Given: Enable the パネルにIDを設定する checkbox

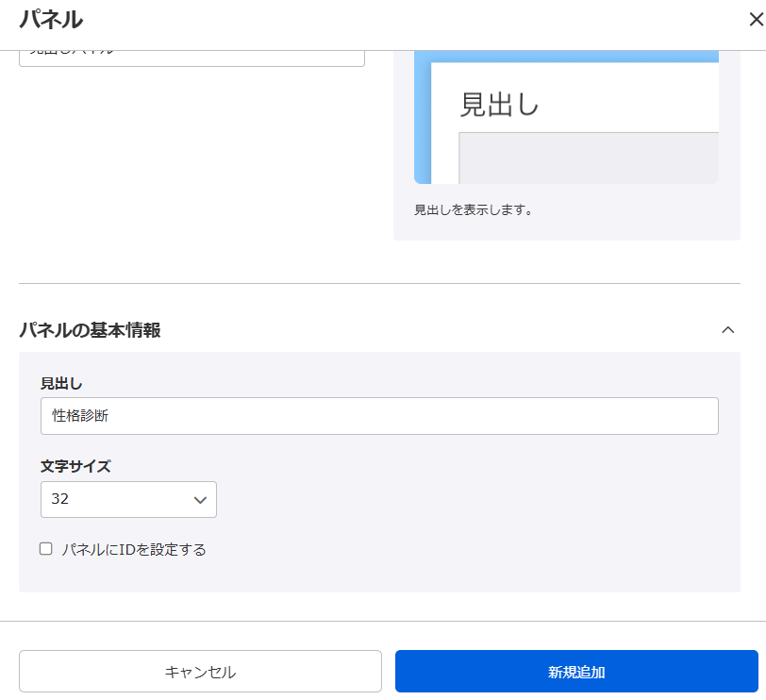Looking at the screenshot, I should (x=46, y=549).
